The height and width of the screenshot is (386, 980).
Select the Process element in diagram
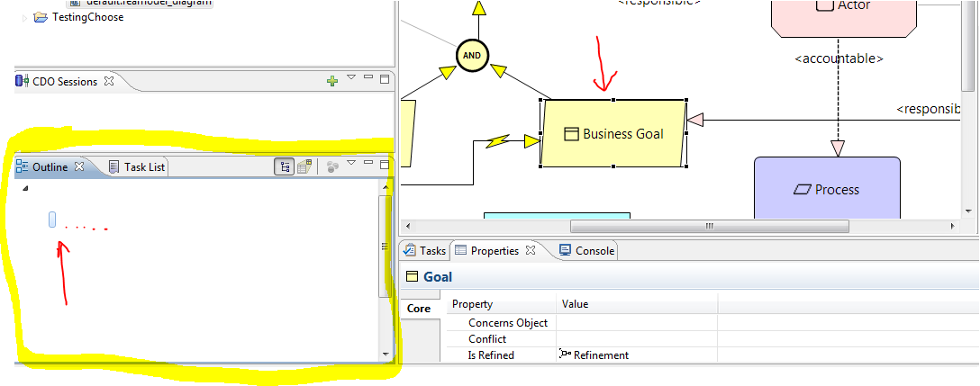tap(827, 188)
